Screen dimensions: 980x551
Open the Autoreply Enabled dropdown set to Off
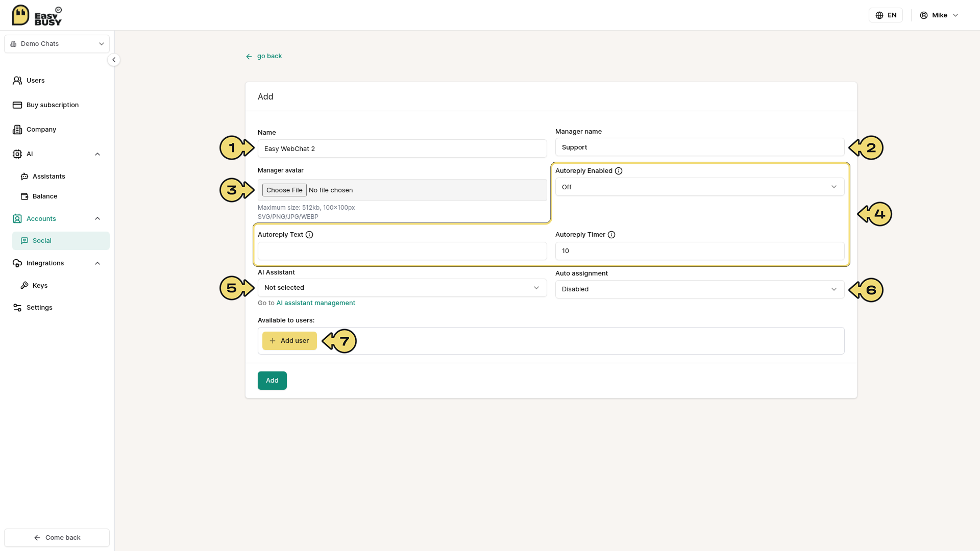pyautogui.click(x=700, y=187)
